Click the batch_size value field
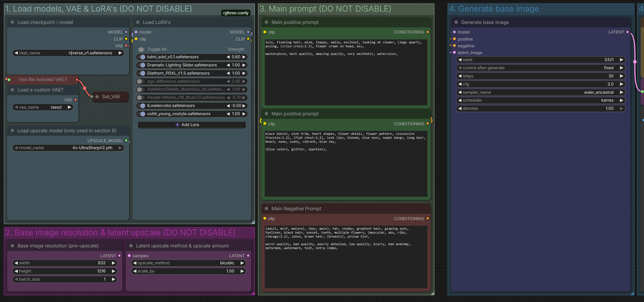Viewport: 644px width, 302px height. 65,279
